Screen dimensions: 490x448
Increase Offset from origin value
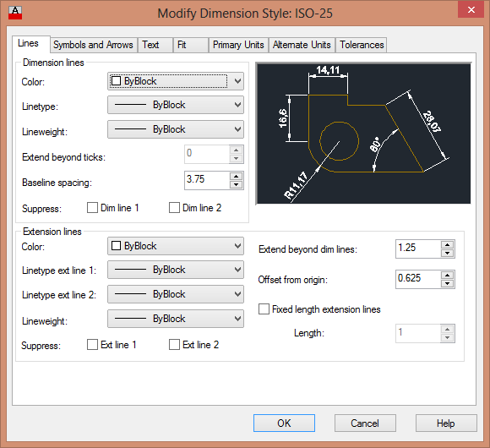pyautogui.click(x=447, y=275)
